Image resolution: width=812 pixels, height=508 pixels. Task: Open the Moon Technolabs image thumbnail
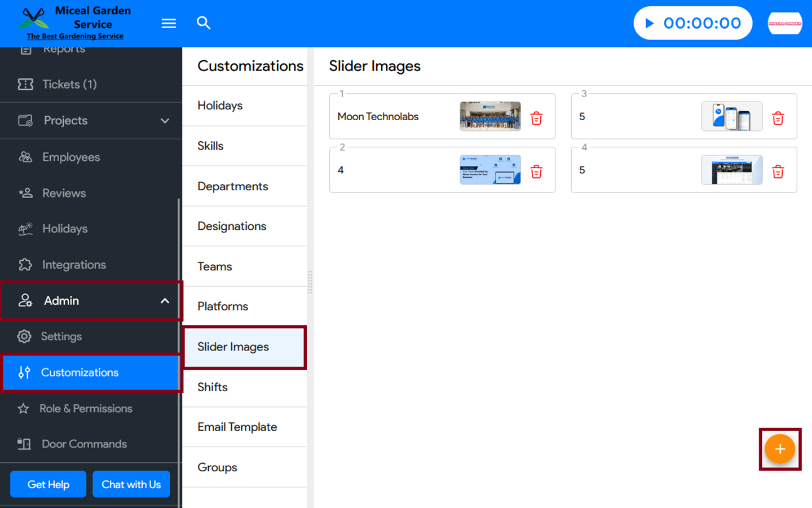pyautogui.click(x=490, y=116)
